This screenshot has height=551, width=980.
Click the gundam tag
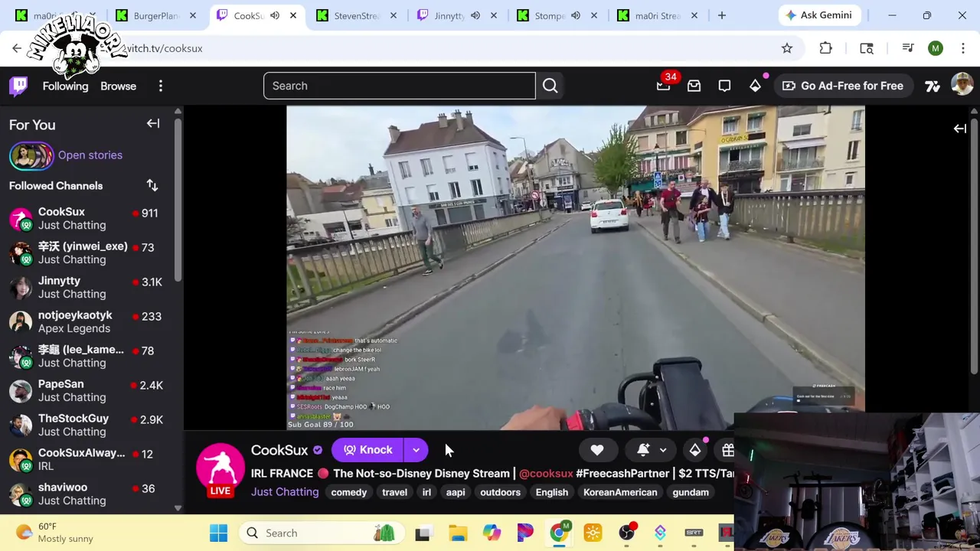[691, 492]
